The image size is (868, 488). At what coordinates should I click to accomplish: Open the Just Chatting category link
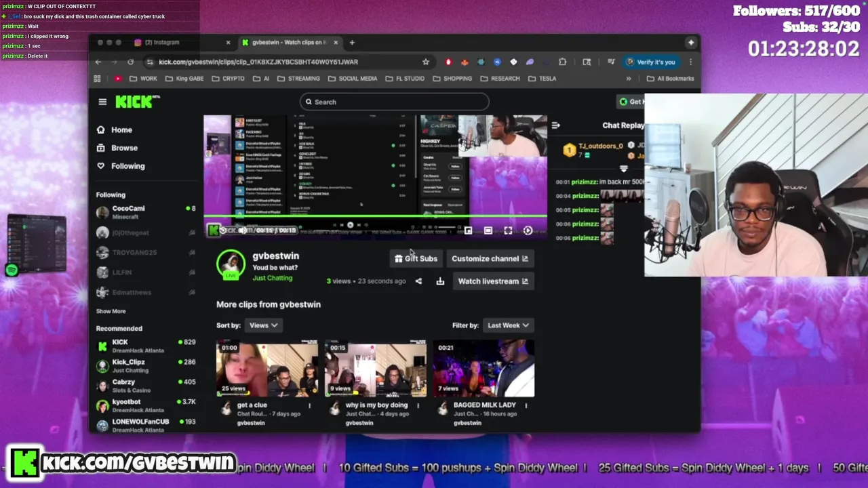coord(273,278)
